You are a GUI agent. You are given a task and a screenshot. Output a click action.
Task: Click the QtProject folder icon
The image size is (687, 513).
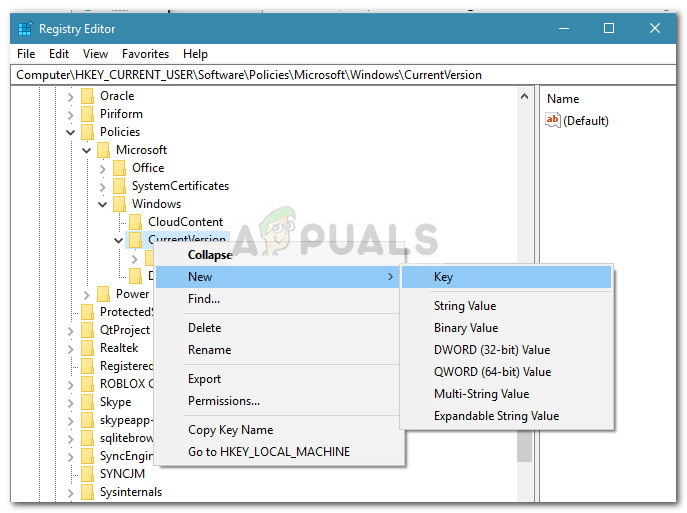pyautogui.click(x=88, y=330)
